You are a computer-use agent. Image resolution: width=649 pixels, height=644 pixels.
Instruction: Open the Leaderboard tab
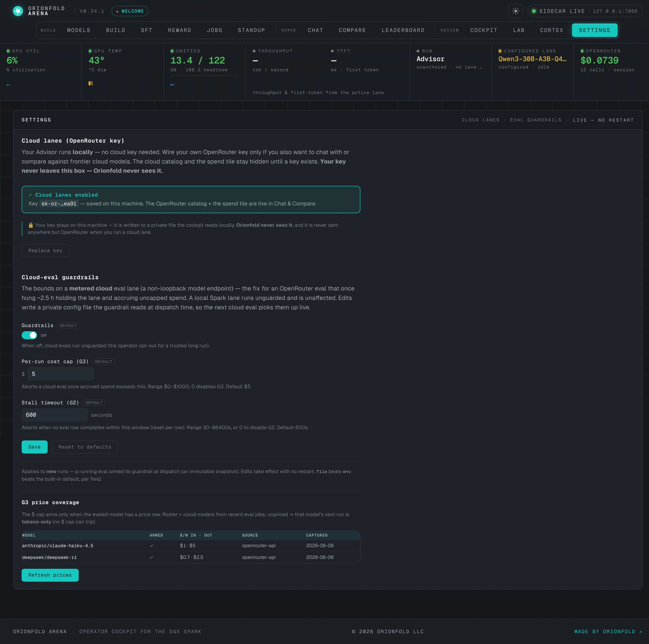click(403, 30)
